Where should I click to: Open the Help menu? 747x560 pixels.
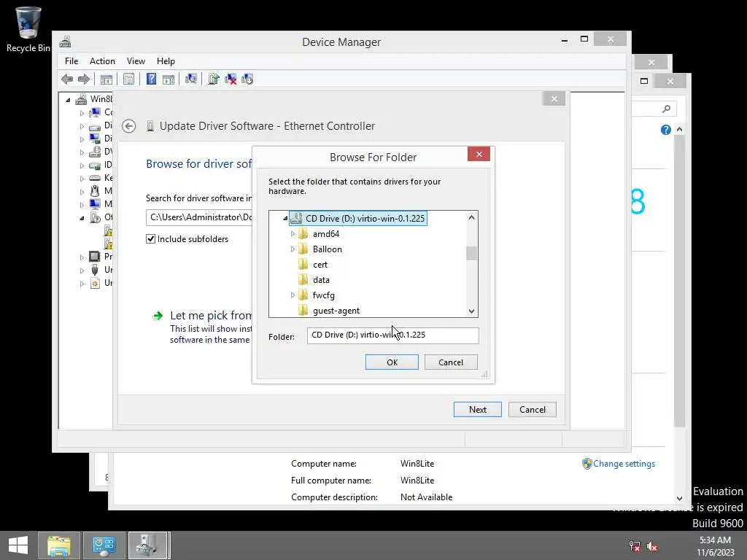166,61
